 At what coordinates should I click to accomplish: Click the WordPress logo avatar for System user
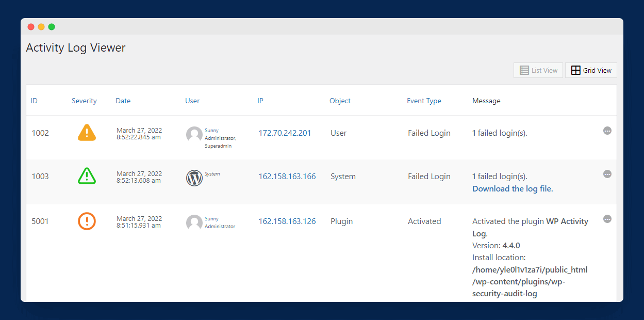[x=194, y=178]
